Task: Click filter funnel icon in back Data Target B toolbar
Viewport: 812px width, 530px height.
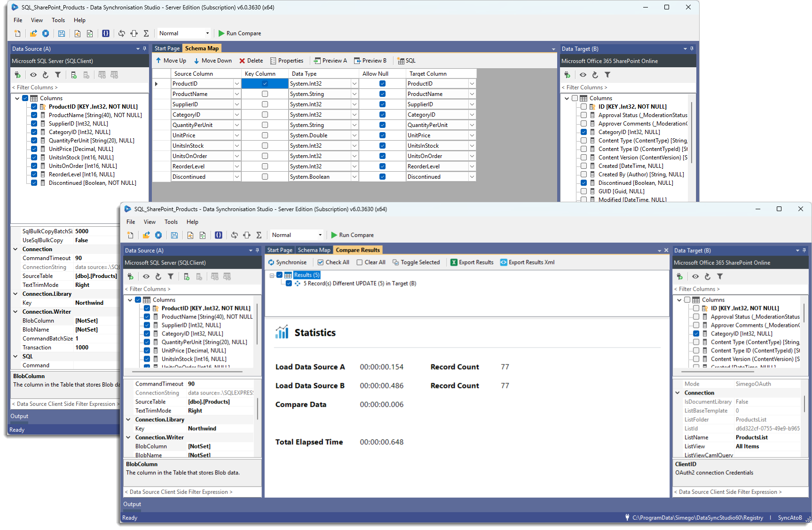Action: point(607,75)
